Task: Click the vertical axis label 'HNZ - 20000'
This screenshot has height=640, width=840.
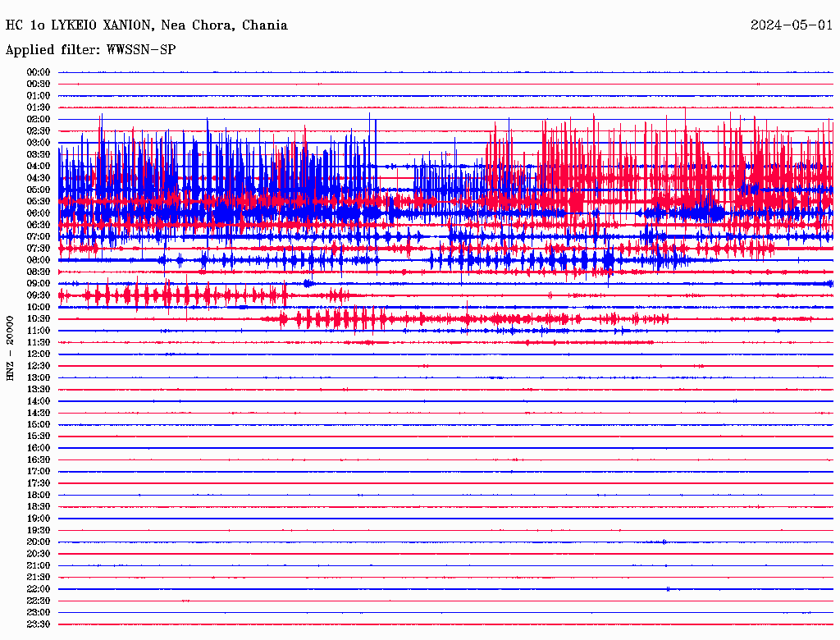Action: 10,349
